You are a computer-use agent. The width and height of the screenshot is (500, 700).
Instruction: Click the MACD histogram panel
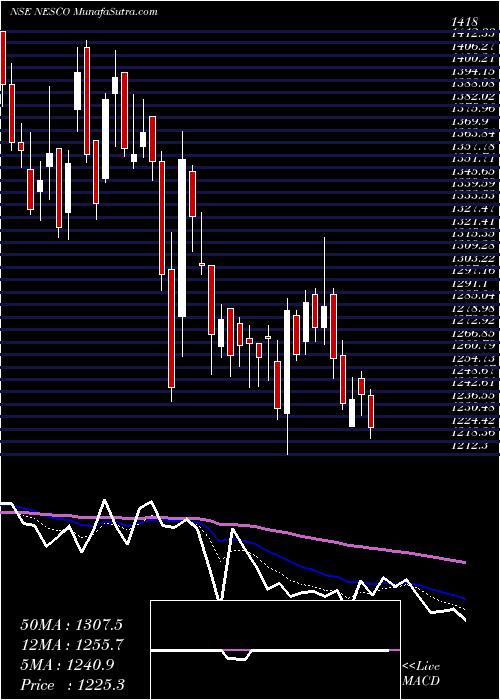275,650
